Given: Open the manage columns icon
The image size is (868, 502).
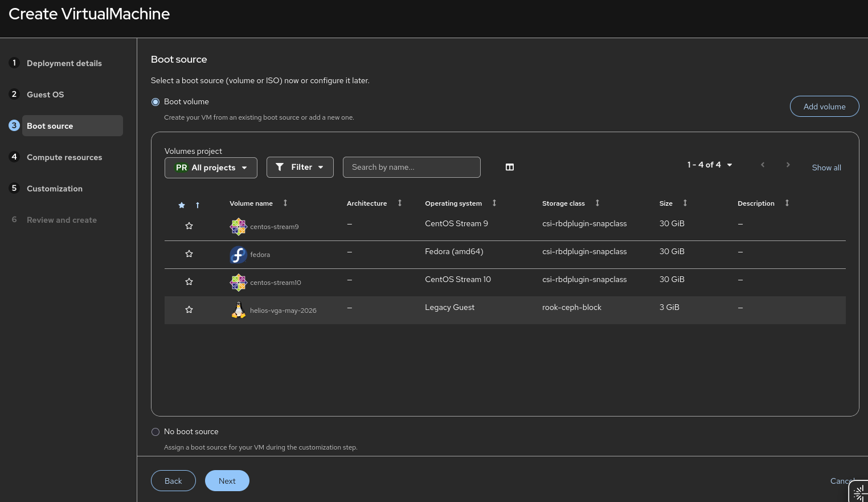Looking at the screenshot, I should [x=510, y=167].
